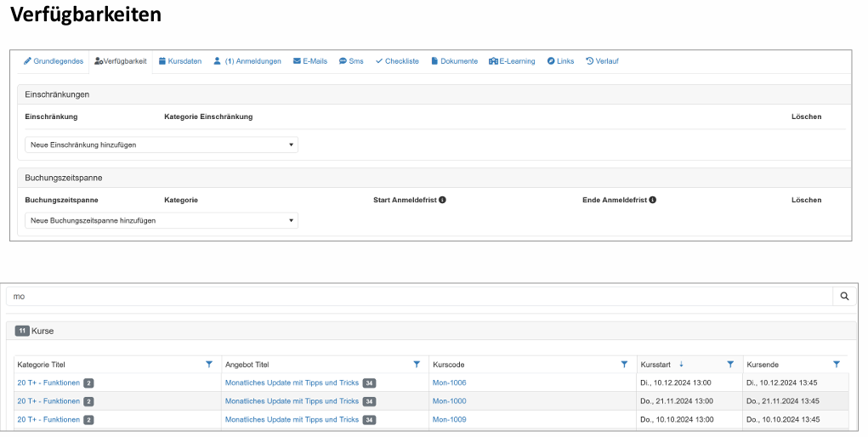
Task: Expand Neue Einschränkung hinzufügen dropdown
Action: [x=162, y=145]
